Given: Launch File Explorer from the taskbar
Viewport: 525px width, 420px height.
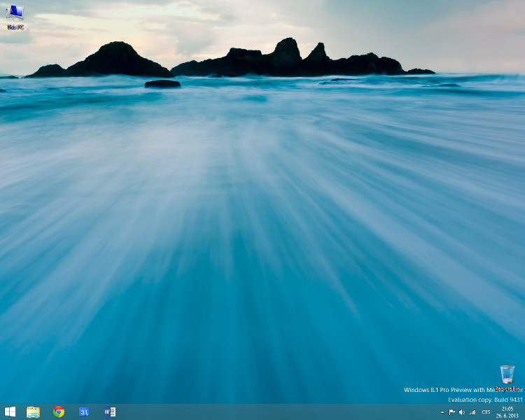Looking at the screenshot, I should 33,412.
